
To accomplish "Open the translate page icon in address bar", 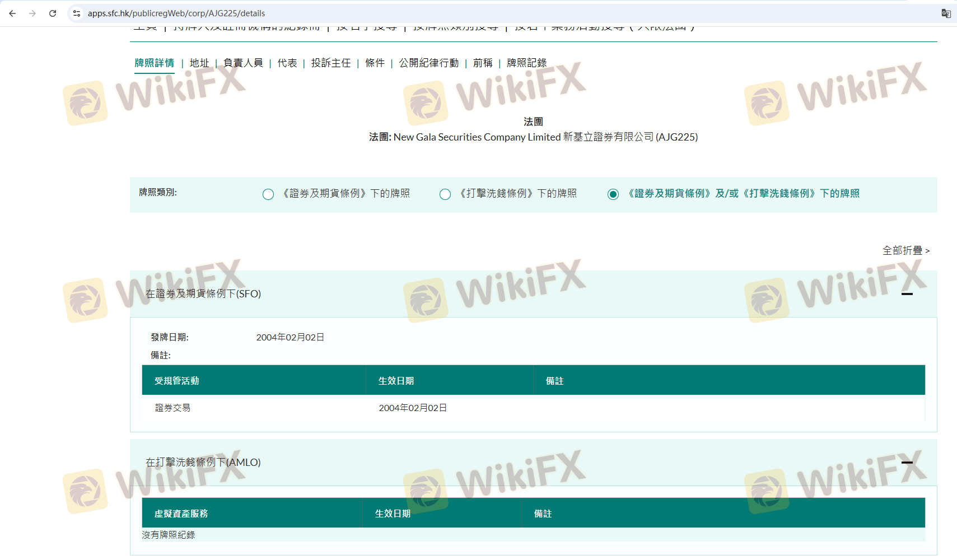I will [946, 13].
